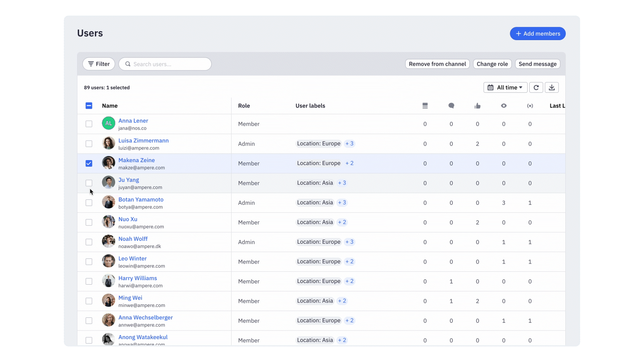Image resolution: width=644 pixels, height=362 pixels.
Task: Toggle the select-all checkbox in header
Action: tap(89, 105)
